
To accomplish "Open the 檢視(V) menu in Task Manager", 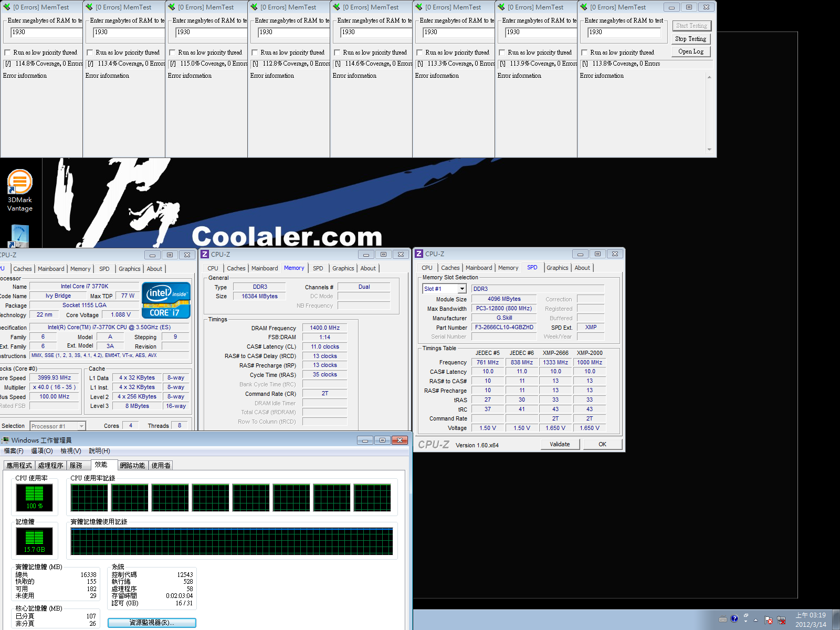I will (71, 451).
